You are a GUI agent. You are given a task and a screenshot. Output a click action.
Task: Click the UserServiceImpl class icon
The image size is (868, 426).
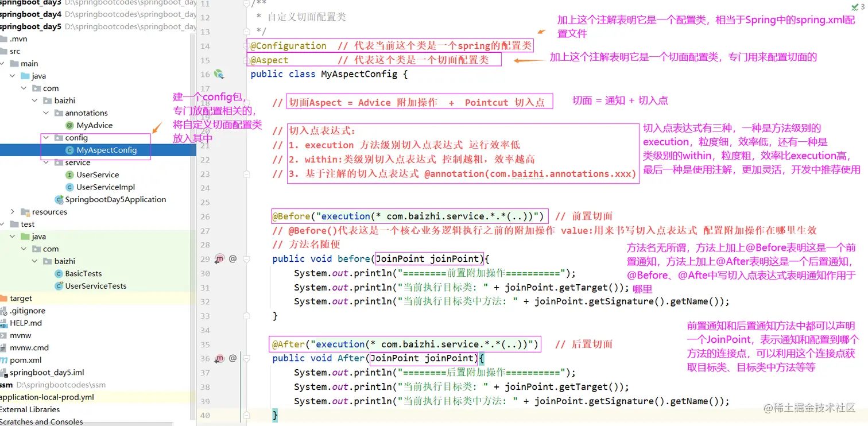[x=69, y=187]
